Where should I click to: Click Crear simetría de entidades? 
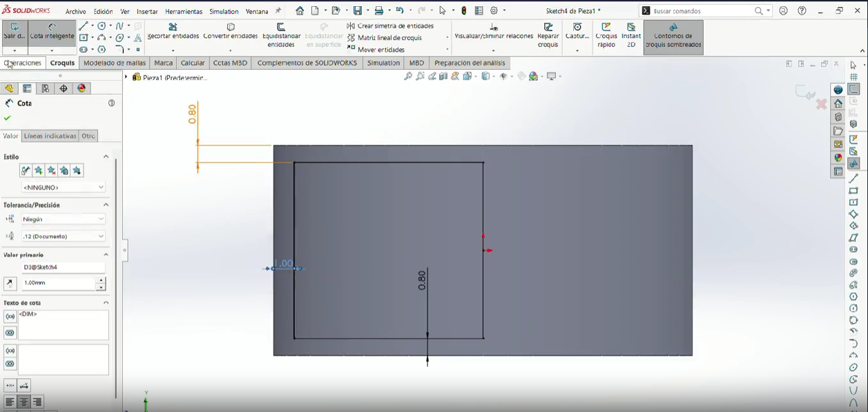click(x=391, y=26)
